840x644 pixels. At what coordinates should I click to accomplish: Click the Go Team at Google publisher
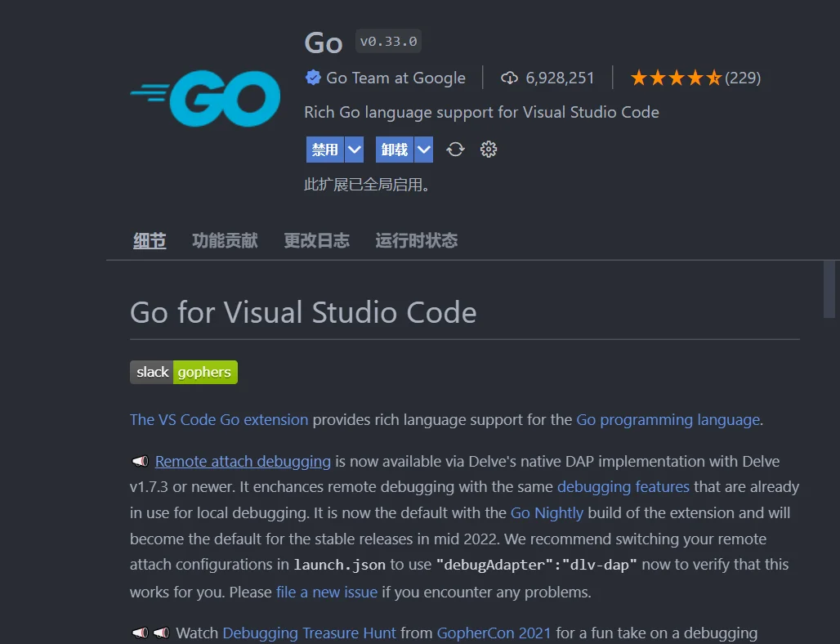pos(395,78)
